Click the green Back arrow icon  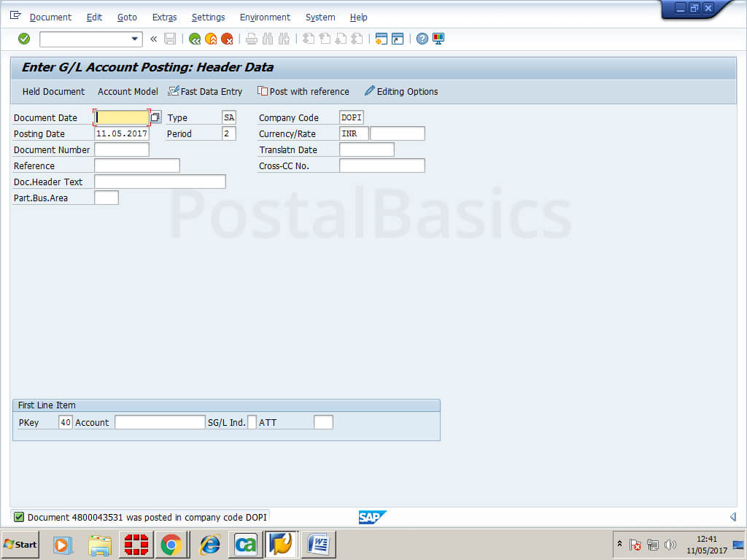pos(195,39)
